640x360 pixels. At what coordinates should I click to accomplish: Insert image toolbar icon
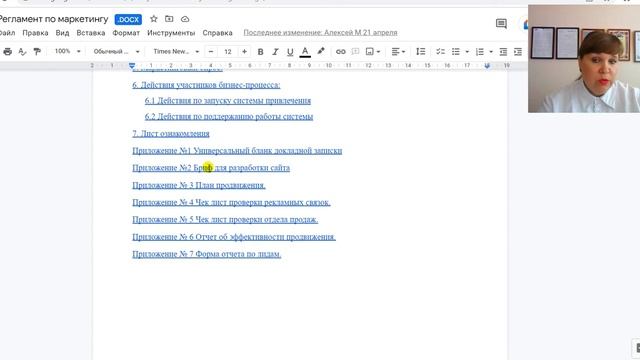coord(370,51)
